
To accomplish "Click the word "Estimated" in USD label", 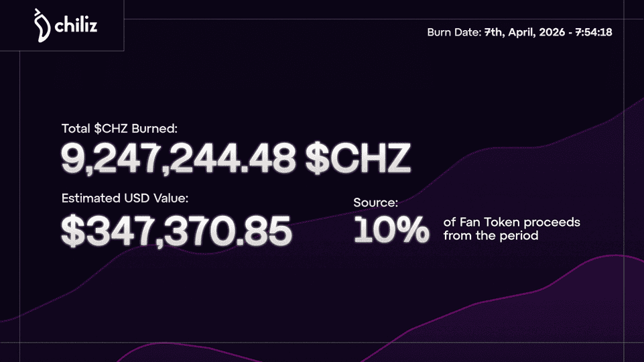I will 89,198.
